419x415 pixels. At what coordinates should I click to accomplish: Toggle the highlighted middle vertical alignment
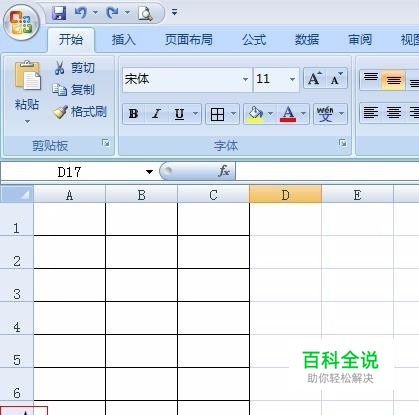[394, 80]
